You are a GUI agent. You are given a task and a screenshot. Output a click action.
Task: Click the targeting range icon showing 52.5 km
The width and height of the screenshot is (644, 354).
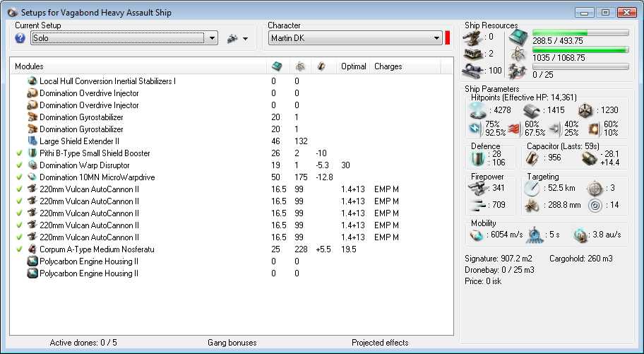pos(532,189)
